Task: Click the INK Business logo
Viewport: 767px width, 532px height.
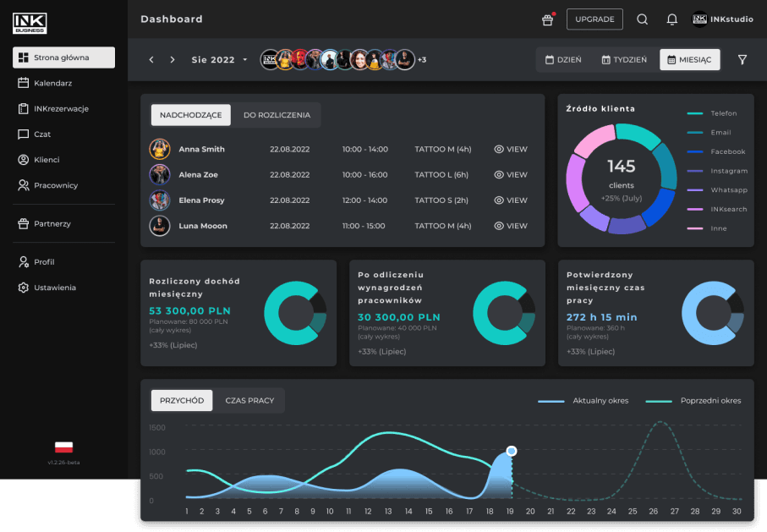Action: (x=30, y=23)
